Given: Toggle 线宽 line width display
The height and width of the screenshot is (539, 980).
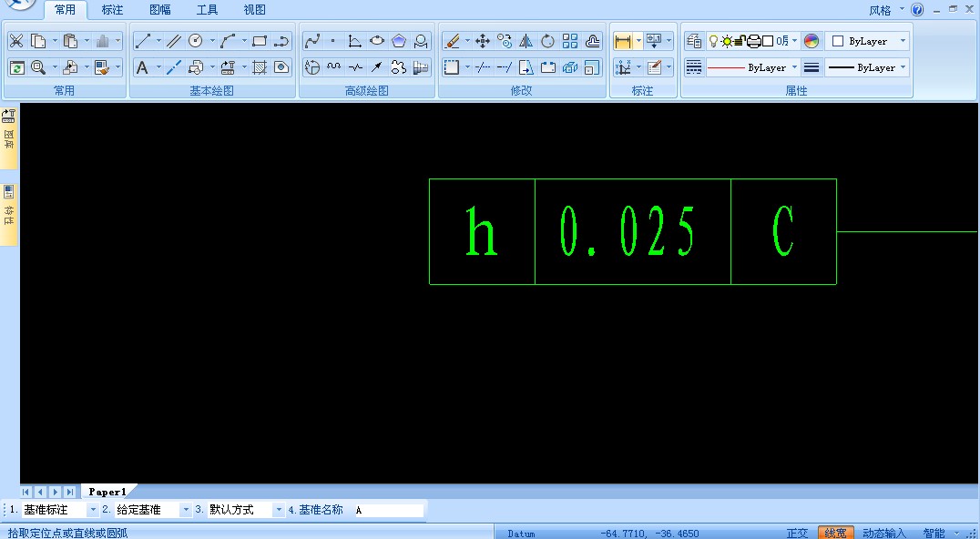Looking at the screenshot, I should click(835, 533).
